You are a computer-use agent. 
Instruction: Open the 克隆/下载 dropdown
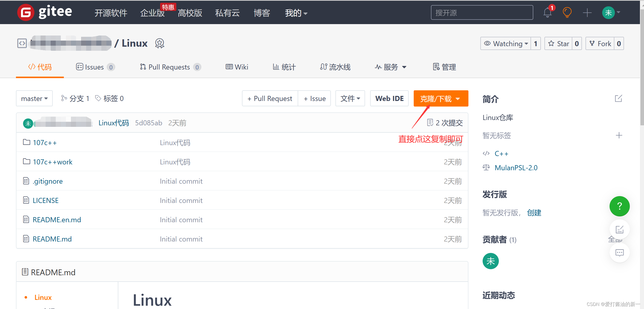441,98
